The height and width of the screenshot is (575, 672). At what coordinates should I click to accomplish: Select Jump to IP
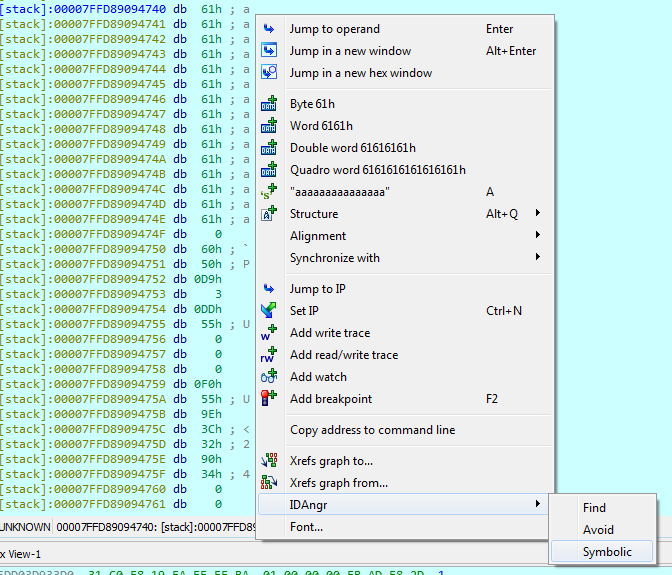404,289
